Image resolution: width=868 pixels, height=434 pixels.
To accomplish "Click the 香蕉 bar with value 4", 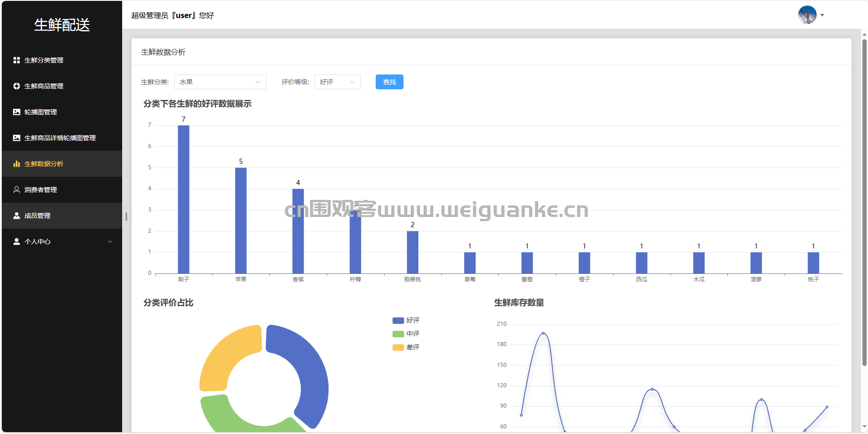I will (298, 231).
